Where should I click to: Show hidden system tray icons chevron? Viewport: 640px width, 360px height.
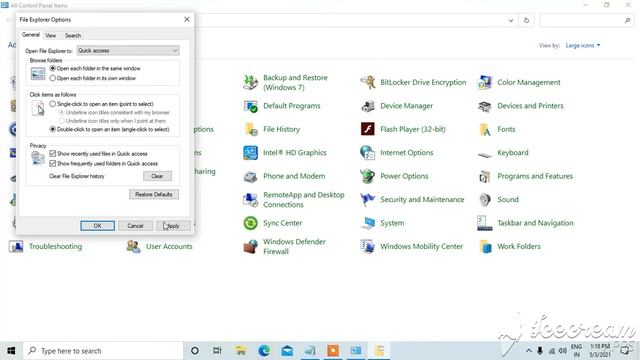(x=529, y=351)
